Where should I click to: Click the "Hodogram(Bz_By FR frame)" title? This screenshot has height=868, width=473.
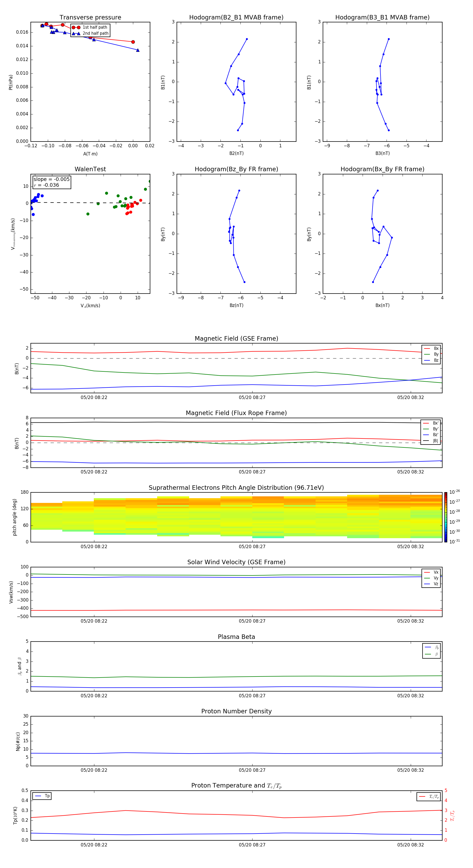[x=236, y=169]
